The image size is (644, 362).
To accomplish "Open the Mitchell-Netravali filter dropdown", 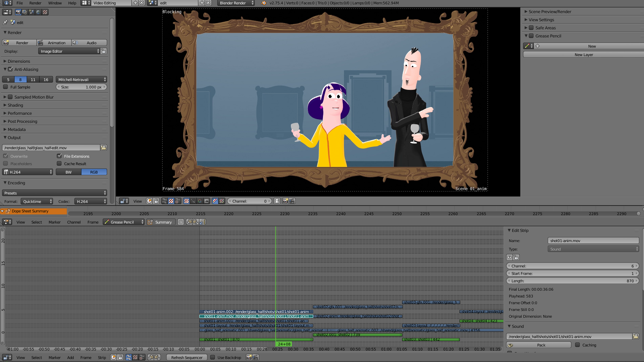I will [x=81, y=80].
